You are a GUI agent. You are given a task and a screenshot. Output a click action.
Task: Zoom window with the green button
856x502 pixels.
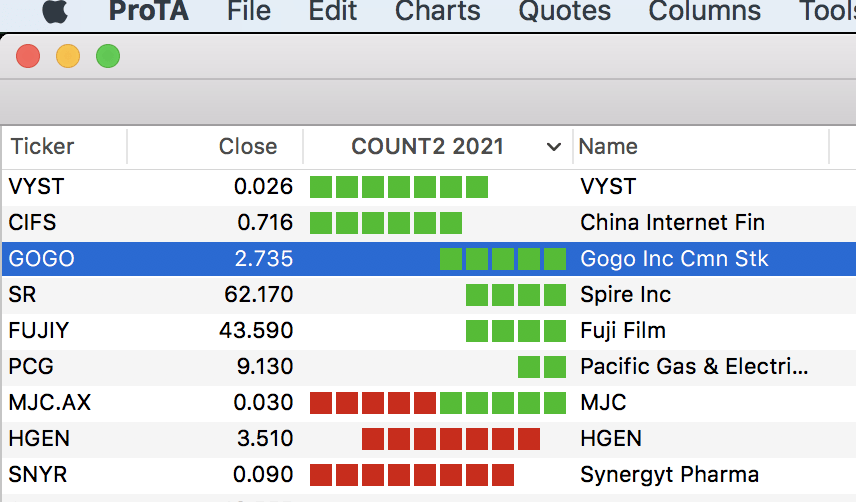[x=108, y=56]
